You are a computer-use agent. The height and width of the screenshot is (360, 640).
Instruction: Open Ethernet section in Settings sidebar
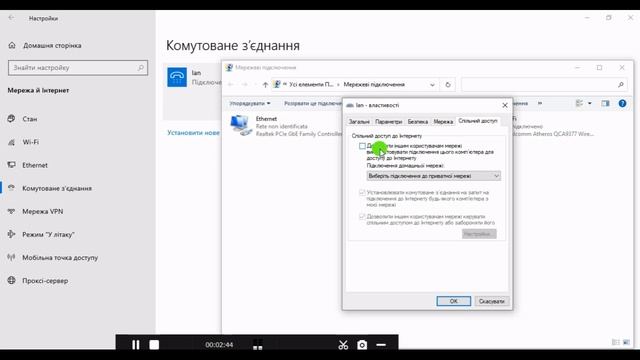35,165
